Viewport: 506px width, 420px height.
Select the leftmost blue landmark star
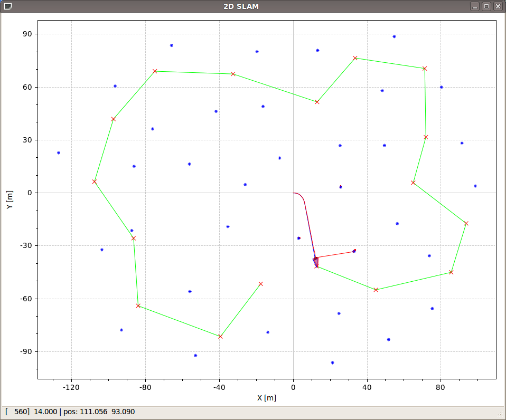tap(59, 153)
